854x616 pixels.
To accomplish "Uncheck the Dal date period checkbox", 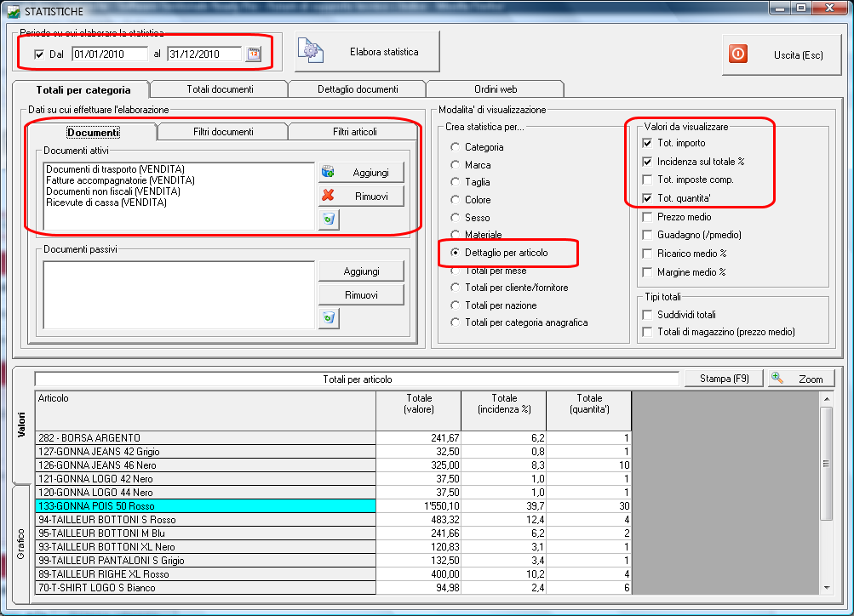I will click(38, 54).
